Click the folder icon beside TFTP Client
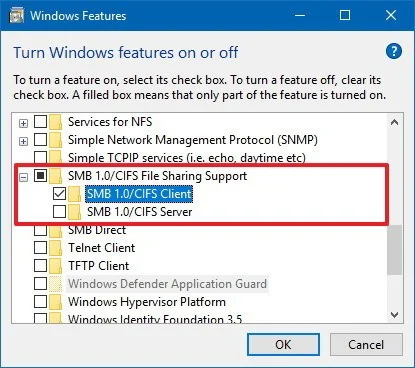Screen dimensions: 415x368 pos(56,266)
